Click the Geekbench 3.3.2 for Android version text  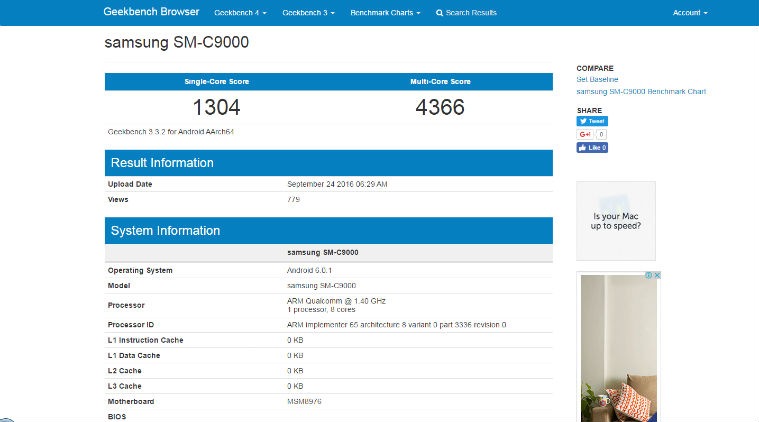(170, 132)
